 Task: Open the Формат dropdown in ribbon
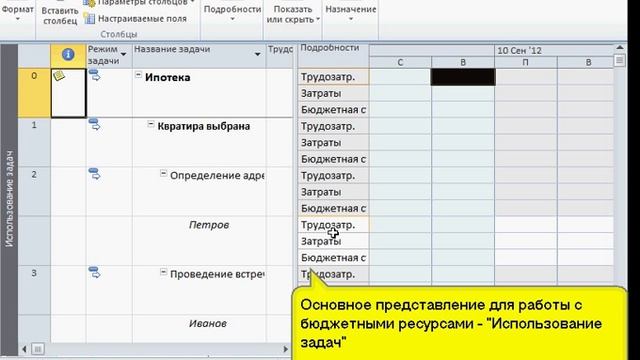click(18, 12)
